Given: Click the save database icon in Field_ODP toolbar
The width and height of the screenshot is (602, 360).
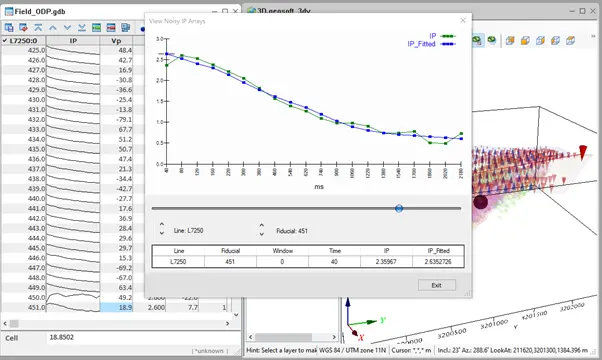Looking at the screenshot, I should point(9,28).
